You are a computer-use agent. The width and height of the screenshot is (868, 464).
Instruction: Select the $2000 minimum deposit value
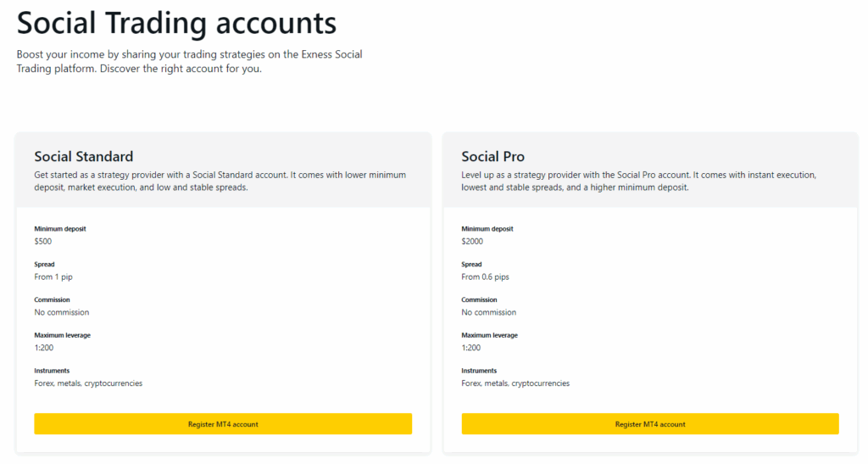[472, 241]
